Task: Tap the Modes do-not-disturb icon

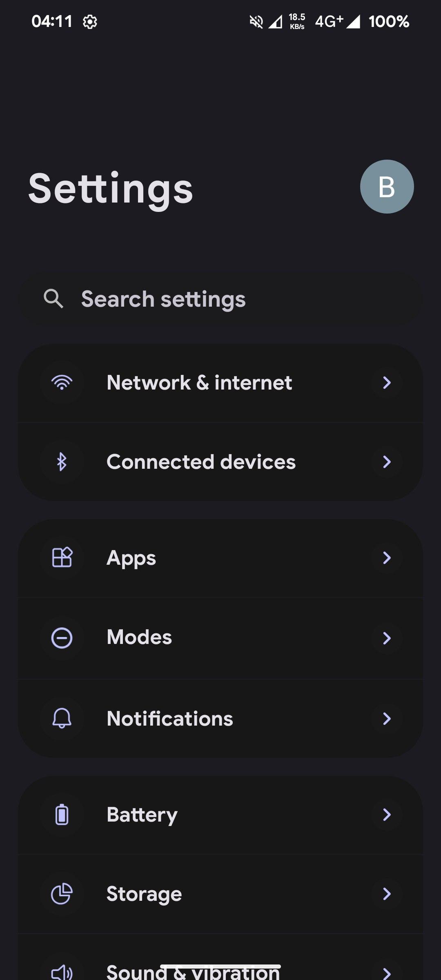Action: (62, 638)
